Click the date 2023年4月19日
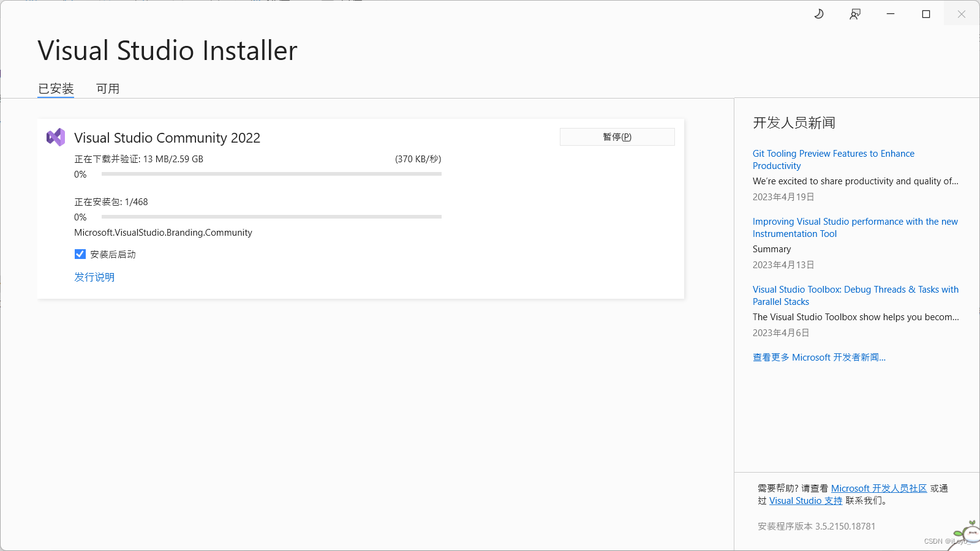 point(783,197)
